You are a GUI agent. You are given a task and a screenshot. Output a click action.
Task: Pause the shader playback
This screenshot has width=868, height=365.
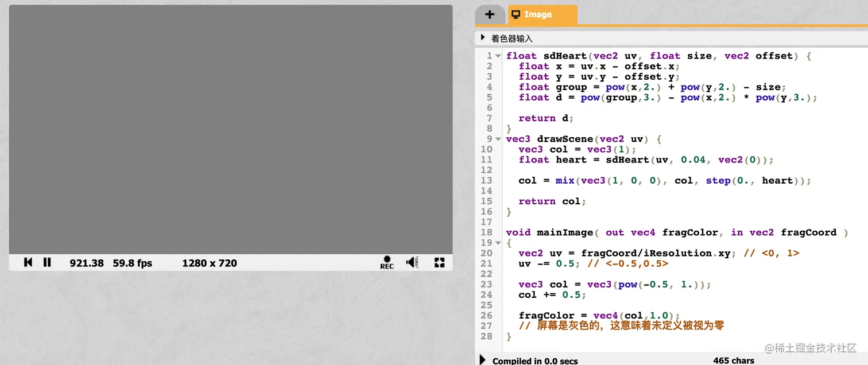(x=47, y=262)
